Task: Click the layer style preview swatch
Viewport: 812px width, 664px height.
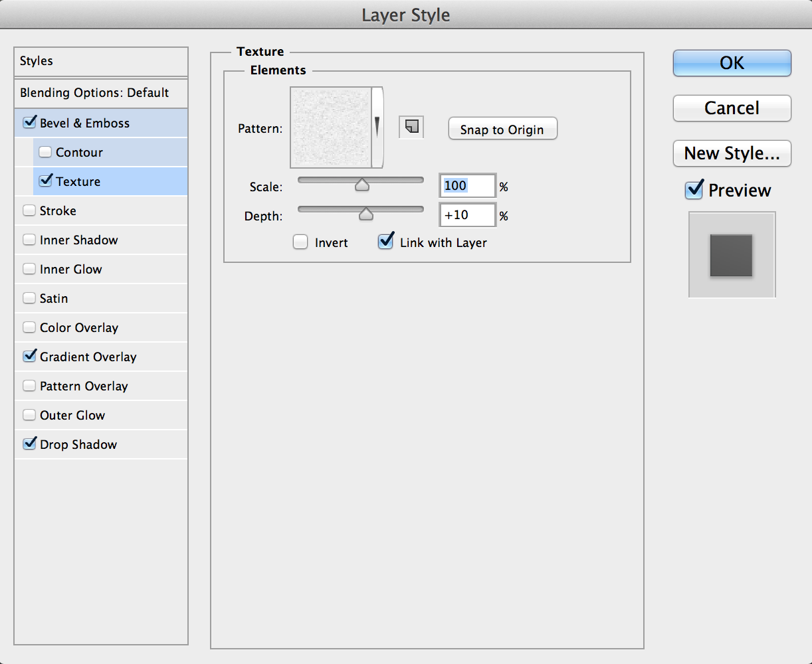Action: 731,255
